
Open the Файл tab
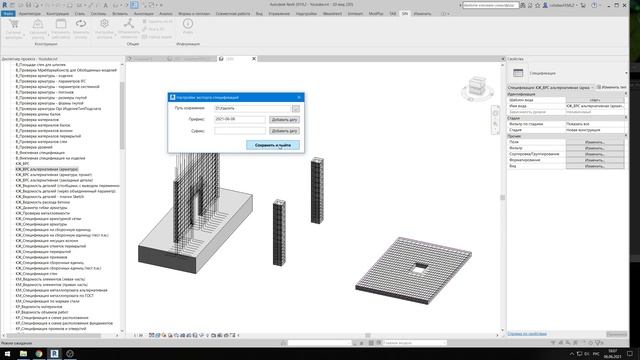point(8,13)
